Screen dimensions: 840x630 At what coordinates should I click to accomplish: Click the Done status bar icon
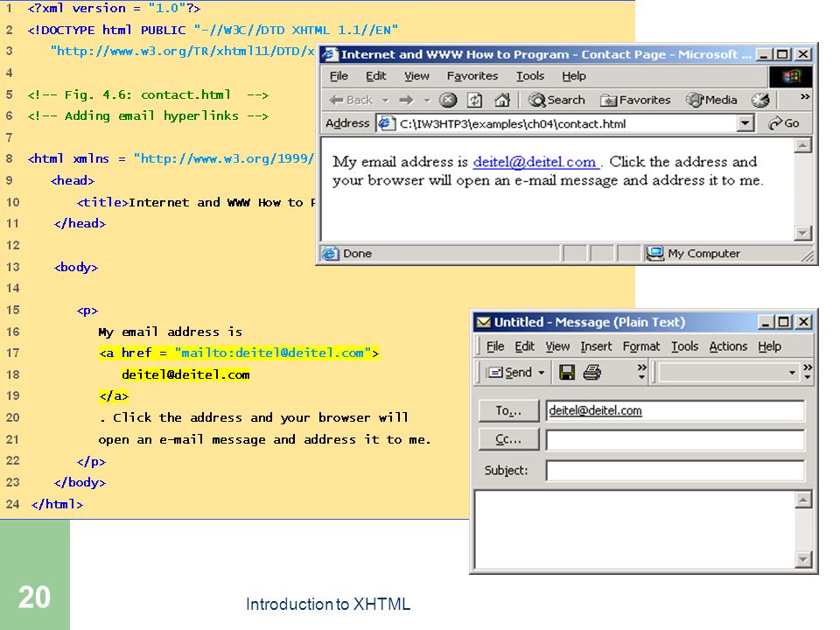pos(331,254)
